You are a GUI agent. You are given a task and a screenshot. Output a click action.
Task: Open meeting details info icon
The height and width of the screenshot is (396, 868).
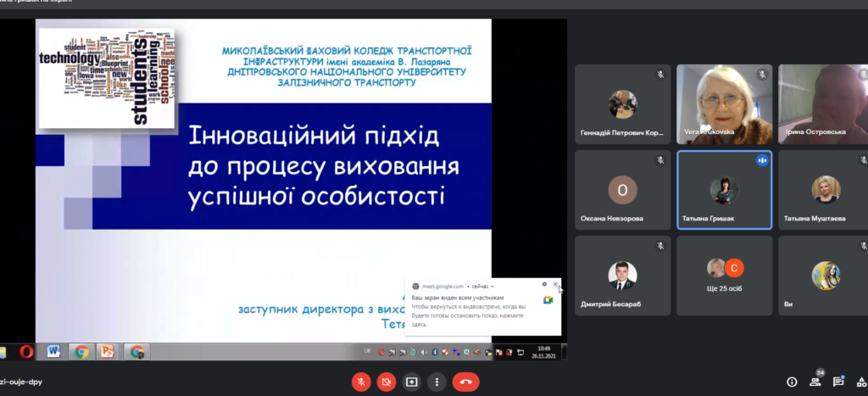[x=792, y=382]
